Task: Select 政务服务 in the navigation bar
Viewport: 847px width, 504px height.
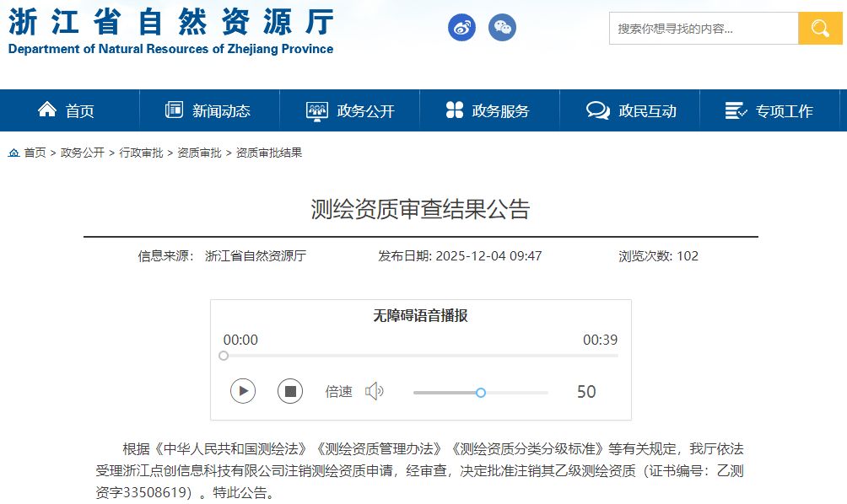Action: (x=488, y=110)
